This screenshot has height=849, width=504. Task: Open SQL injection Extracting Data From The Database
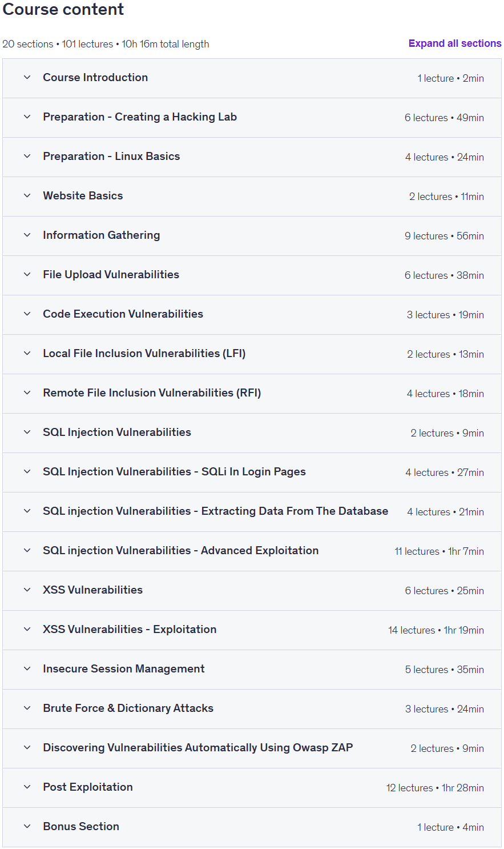click(x=252, y=512)
